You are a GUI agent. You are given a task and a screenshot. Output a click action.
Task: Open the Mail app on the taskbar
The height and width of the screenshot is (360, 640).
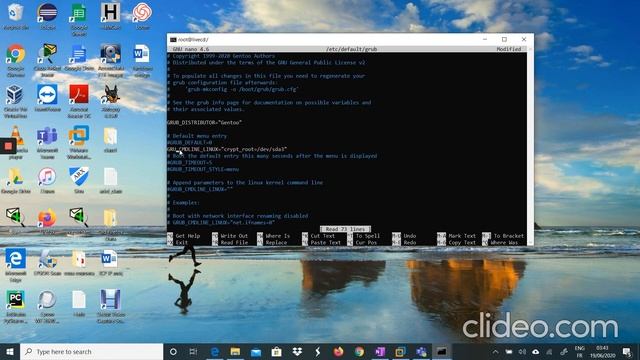pyautogui.click(x=256, y=352)
